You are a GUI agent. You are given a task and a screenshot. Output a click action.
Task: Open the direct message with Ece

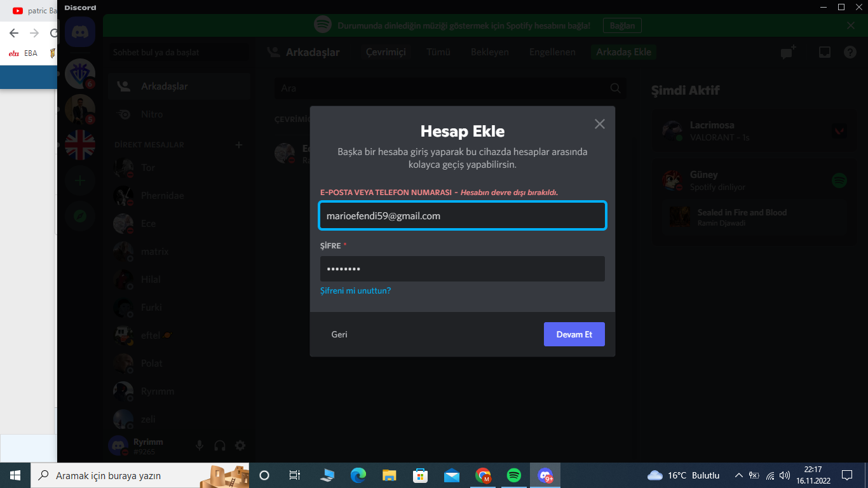[x=179, y=224]
